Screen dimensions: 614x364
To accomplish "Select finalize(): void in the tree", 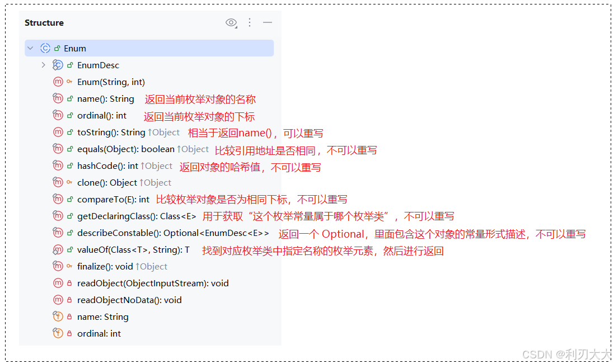I will (x=105, y=267).
